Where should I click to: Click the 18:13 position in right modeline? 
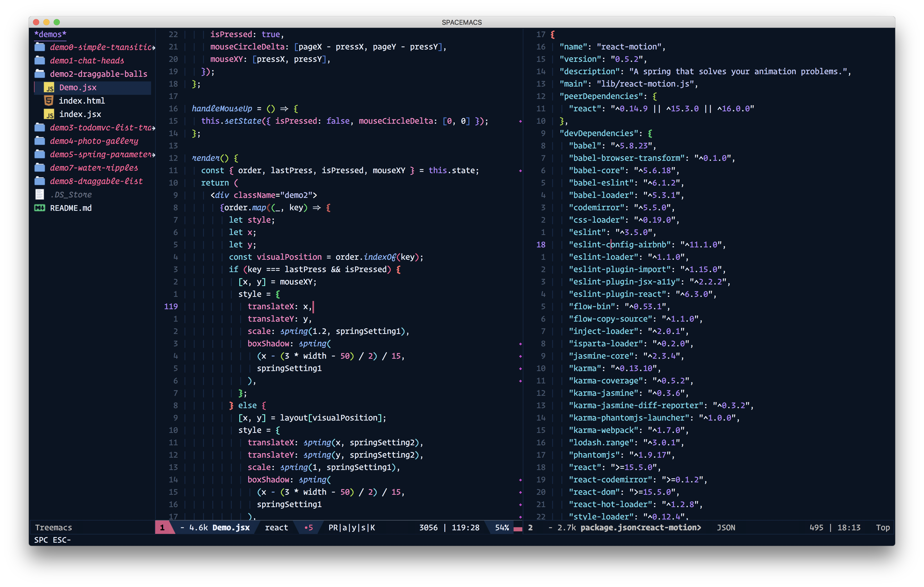pyautogui.click(x=849, y=527)
